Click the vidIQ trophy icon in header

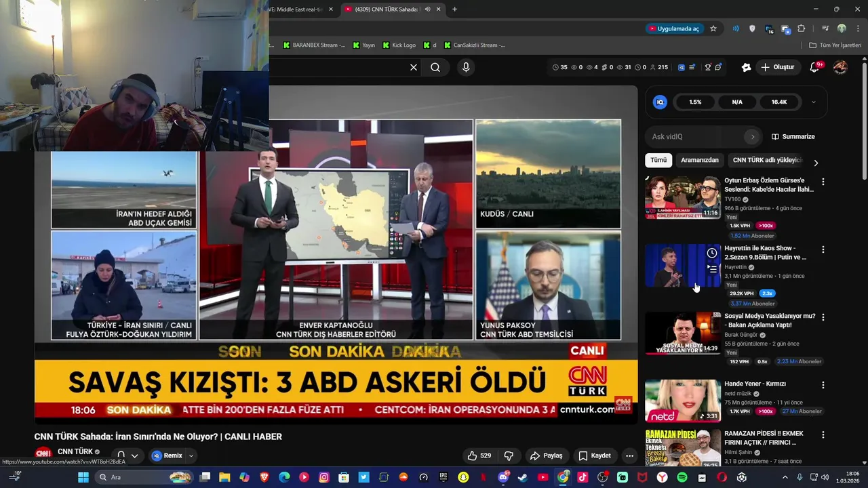tap(707, 67)
